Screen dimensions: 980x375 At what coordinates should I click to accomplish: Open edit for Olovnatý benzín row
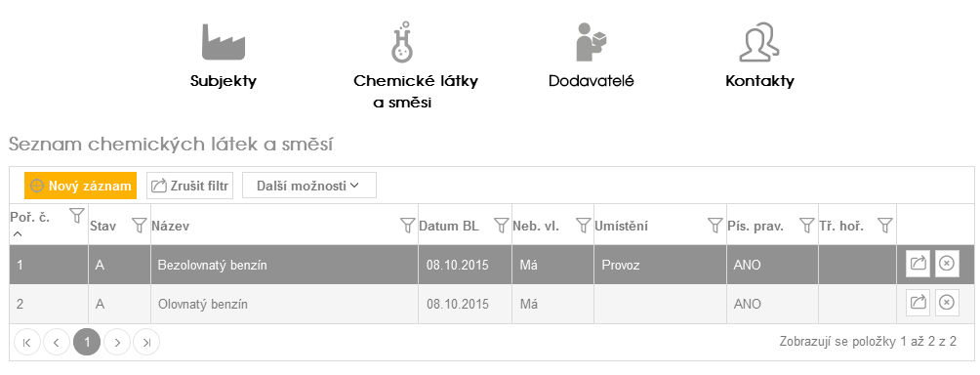pyautogui.click(x=918, y=303)
